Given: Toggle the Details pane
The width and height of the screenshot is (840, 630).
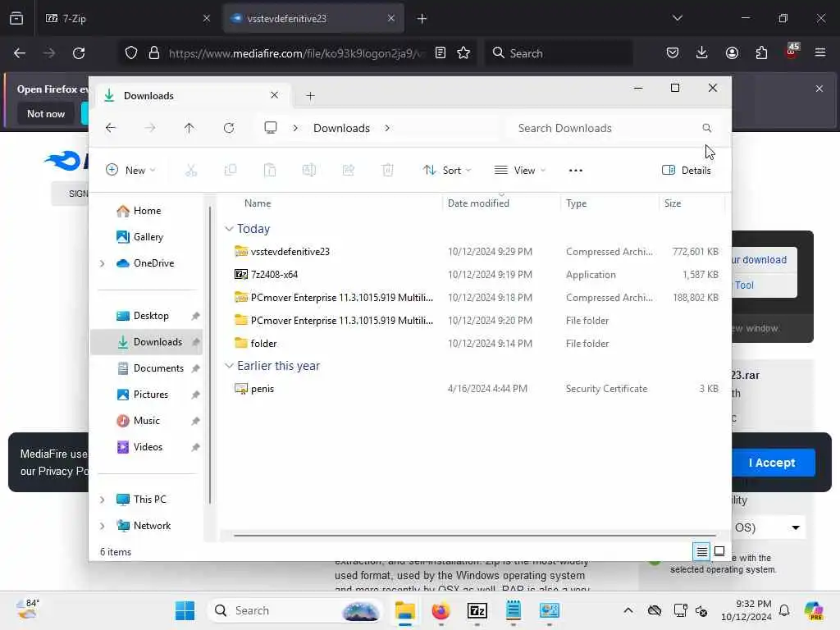Looking at the screenshot, I should tap(687, 171).
